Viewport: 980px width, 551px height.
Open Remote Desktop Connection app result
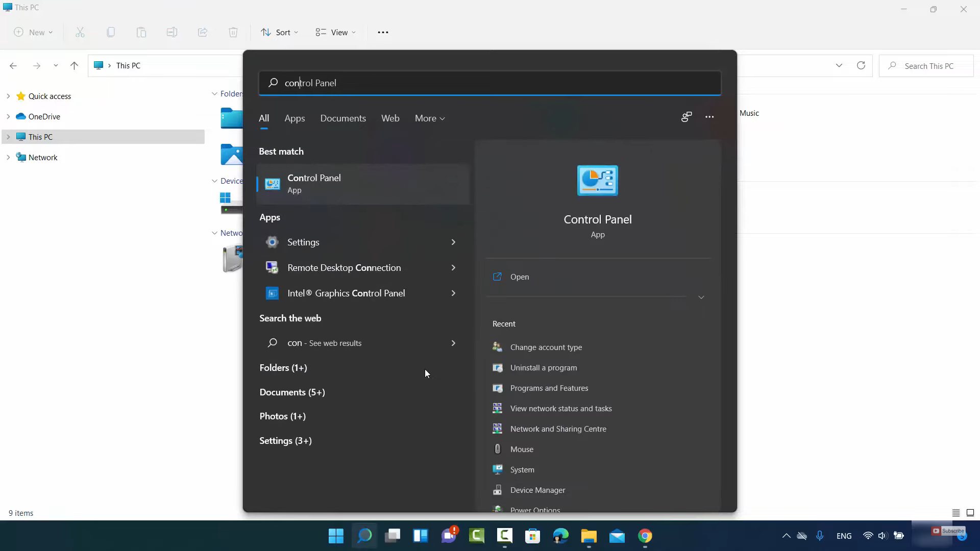(x=344, y=268)
